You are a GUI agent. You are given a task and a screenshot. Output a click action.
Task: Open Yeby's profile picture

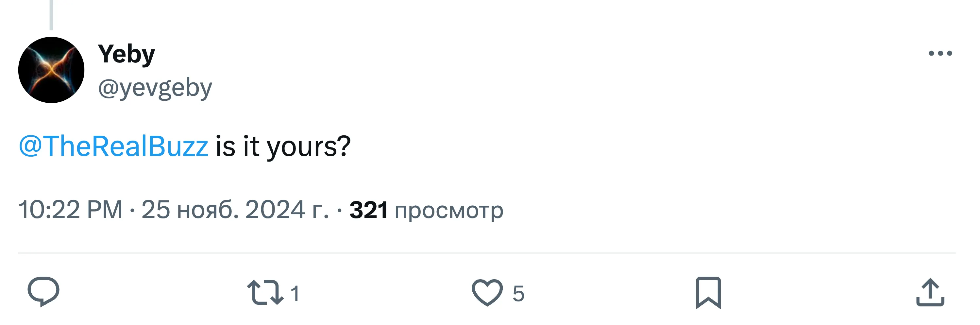(x=51, y=70)
